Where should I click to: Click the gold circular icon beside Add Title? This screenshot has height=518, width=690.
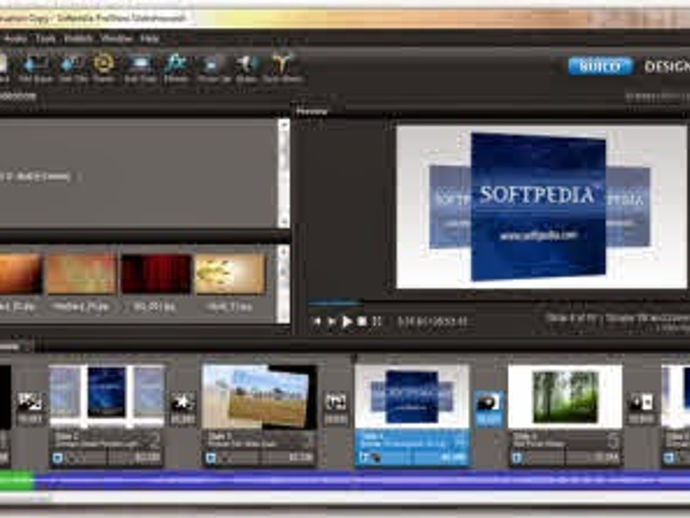104,64
